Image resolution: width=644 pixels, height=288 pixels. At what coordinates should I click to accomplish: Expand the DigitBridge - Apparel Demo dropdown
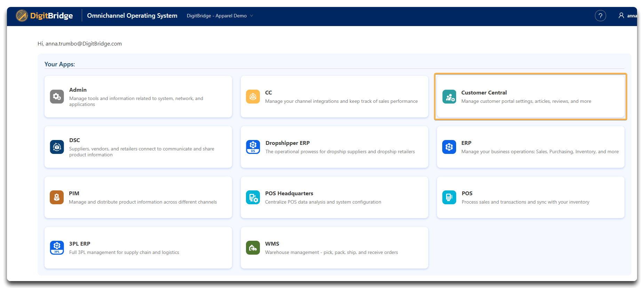pyautogui.click(x=220, y=16)
